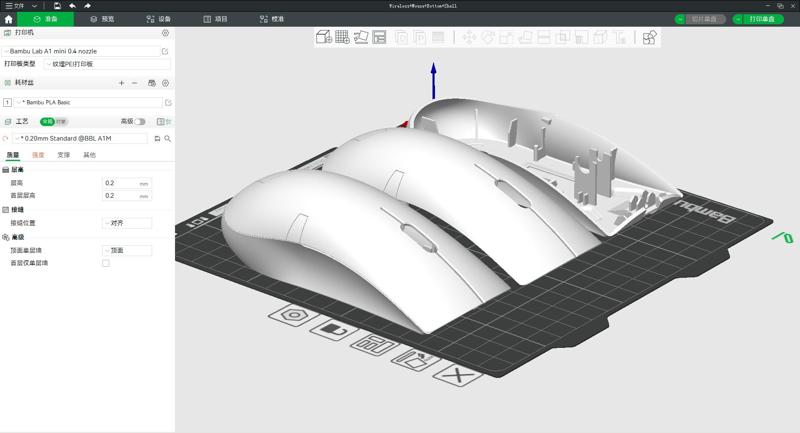The image size is (800, 433).
Task: Click the save icon in title bar
Action: pyautogui.click(x=57, y=6)
